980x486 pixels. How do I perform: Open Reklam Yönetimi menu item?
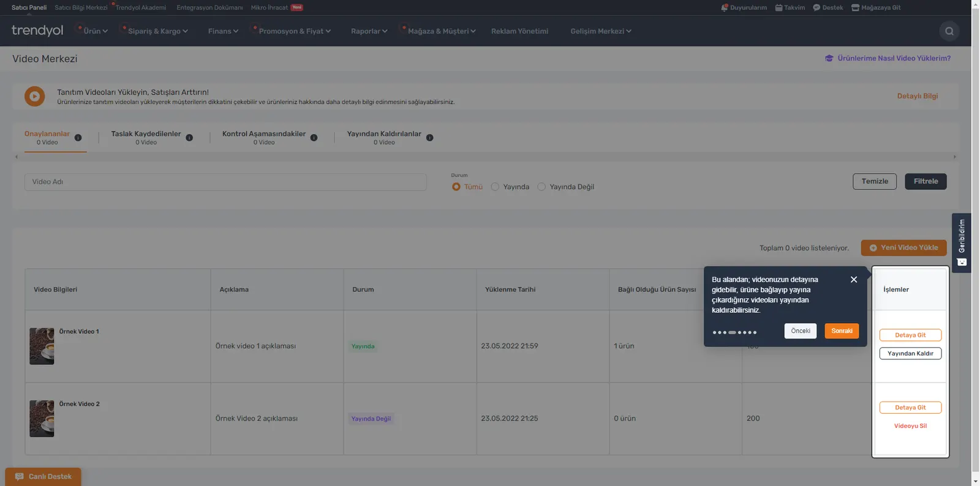click(x=519, y=31)
